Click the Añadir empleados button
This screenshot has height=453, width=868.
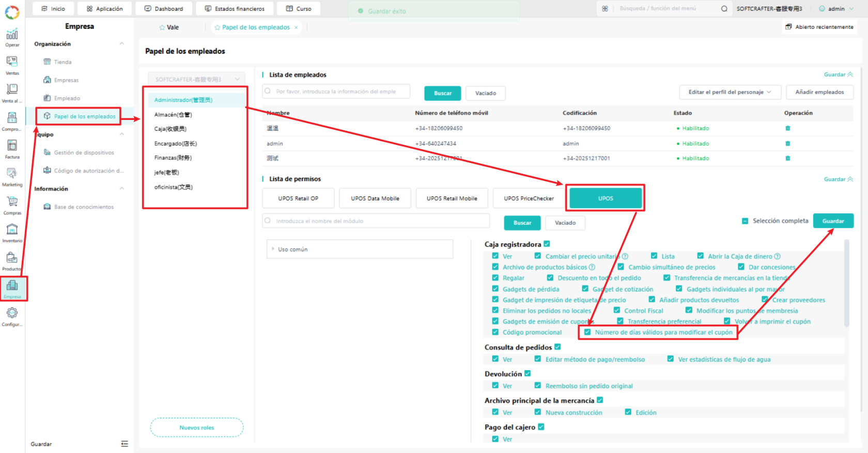[x=819, y=92]
